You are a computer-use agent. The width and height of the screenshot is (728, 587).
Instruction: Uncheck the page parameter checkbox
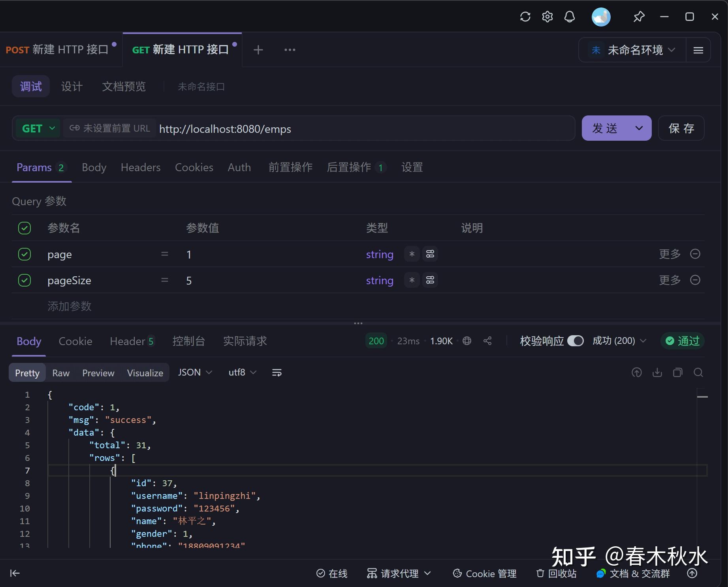[x=24, y=254]
